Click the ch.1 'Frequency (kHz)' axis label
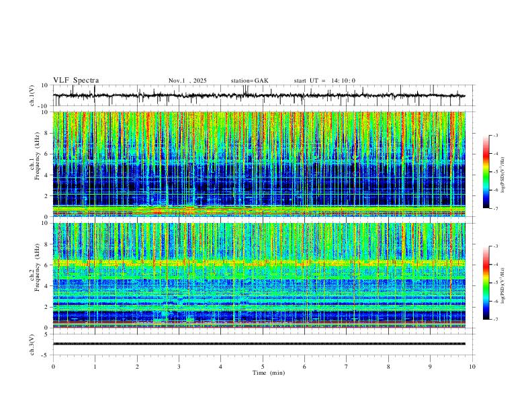This screenshot has height=411, width=532. (37, 156)
